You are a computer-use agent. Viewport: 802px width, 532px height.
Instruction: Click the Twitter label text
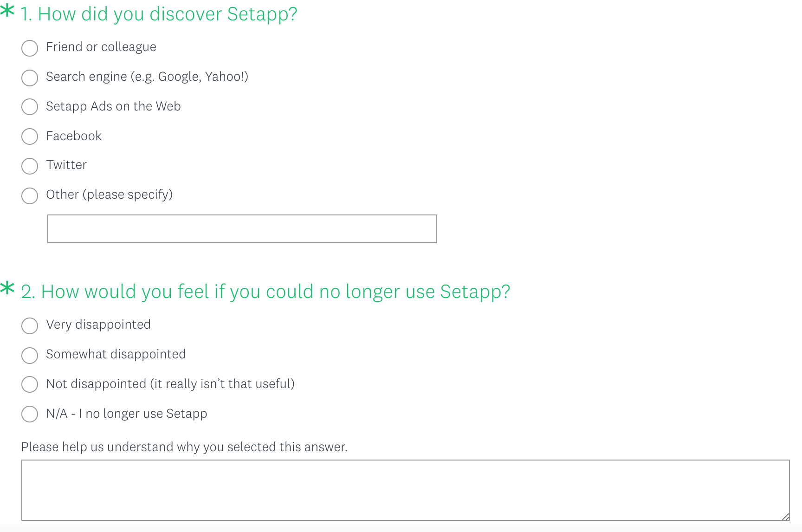click(66, 165)
